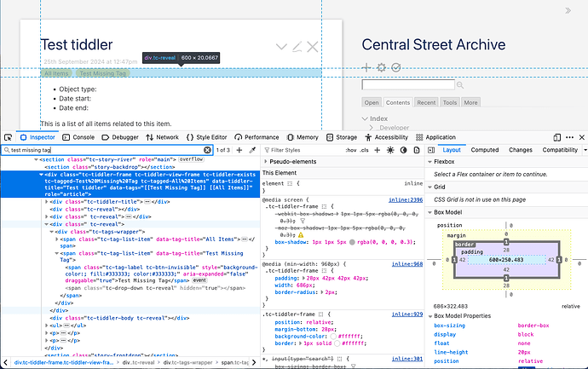The width and height of the screenshot is (588, 369).
Task: Collapse the tc-story-river section node
Action: [x=36, y=159]
